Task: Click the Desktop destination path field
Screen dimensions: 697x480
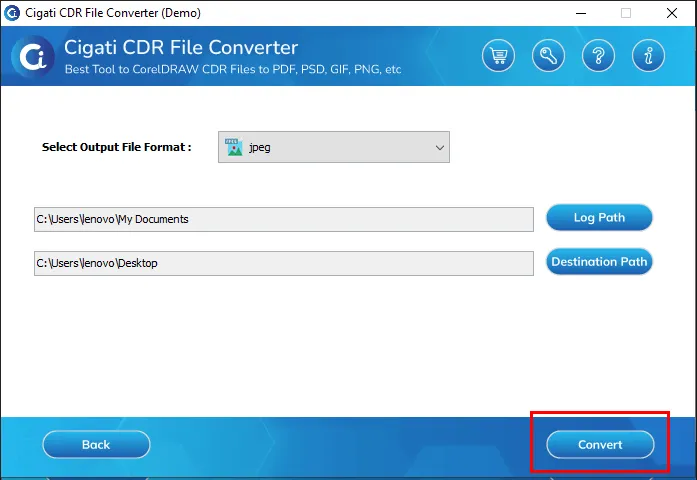Action: coord(284,263)
